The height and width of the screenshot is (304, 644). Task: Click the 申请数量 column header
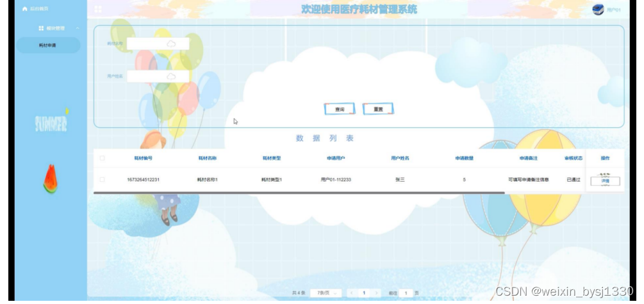(464, 158)
